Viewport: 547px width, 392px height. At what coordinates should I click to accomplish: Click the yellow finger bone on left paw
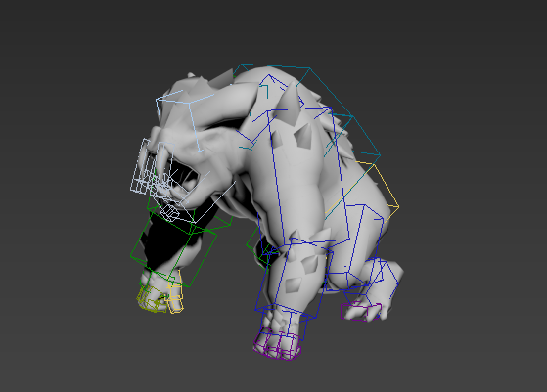(x=175, y=292)
